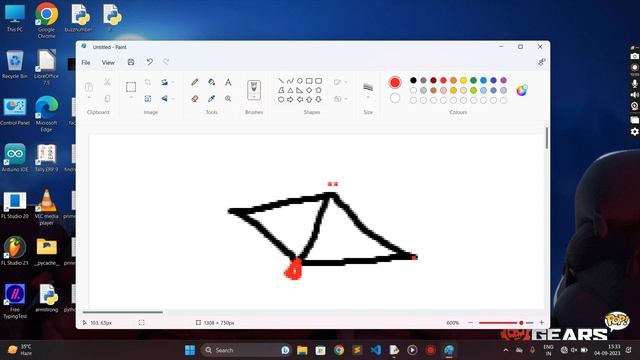Image resolution: width=640 pixels, height=360 pixels.
Task: Choose the yellow colour swatch in top row
Action: pyautogui.click(x=463, y=80)
